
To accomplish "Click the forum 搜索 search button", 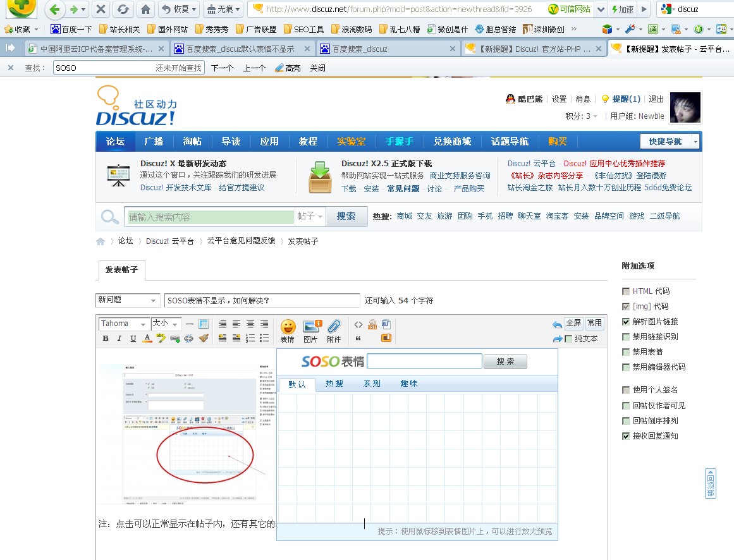I will [346, 216].
